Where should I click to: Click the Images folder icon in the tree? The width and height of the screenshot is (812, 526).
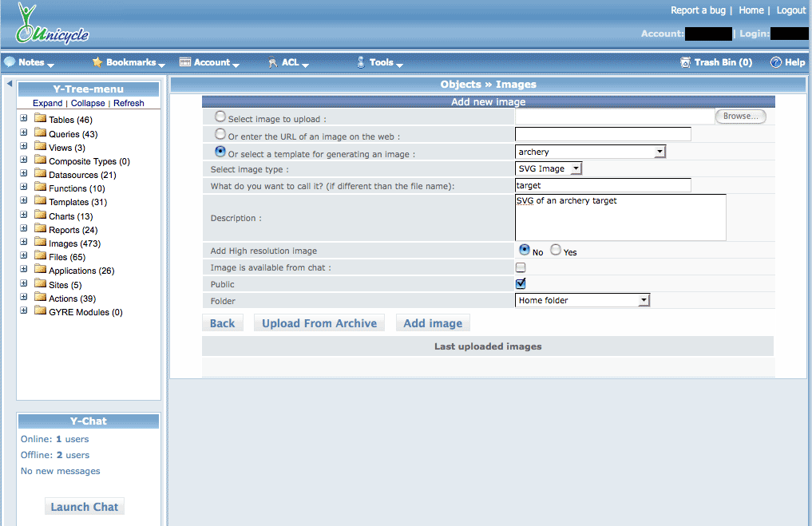tap(40, 243)
